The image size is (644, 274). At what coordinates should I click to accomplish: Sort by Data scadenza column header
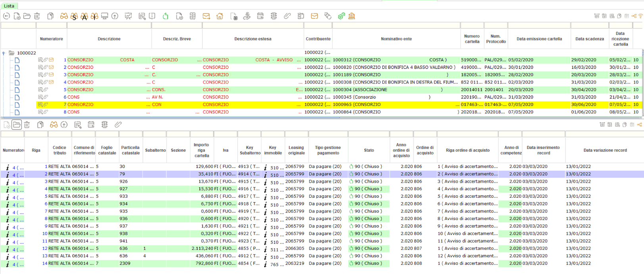pos(590,39)
